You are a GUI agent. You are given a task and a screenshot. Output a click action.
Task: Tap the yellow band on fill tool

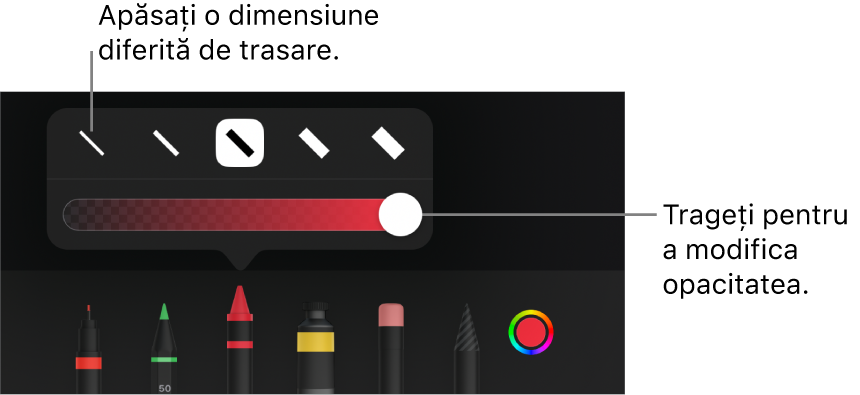(315, 341)
